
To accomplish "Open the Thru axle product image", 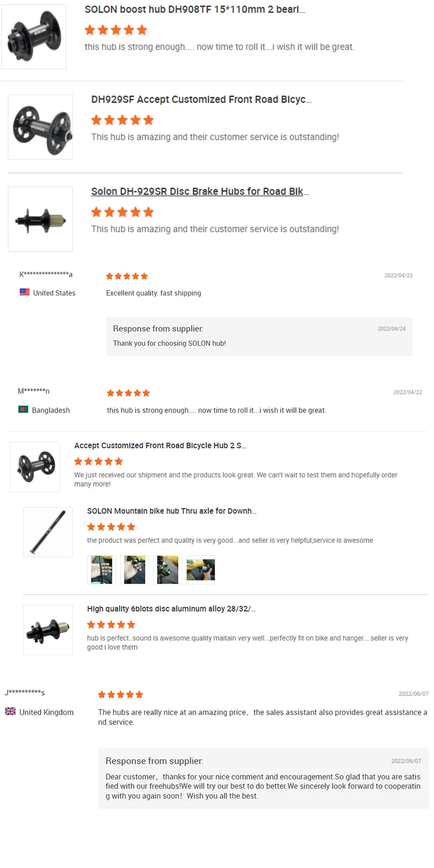I will click(x=48, y=532).
